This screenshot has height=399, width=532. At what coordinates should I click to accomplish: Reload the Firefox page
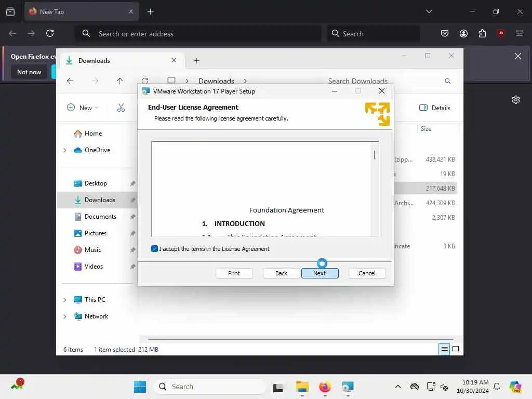50,33
